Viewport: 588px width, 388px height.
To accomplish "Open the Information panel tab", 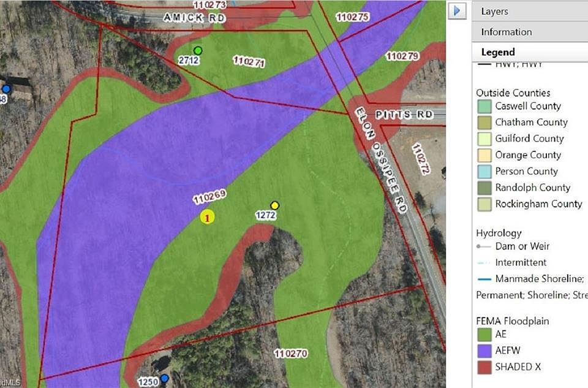I will [x=506, y=32].
